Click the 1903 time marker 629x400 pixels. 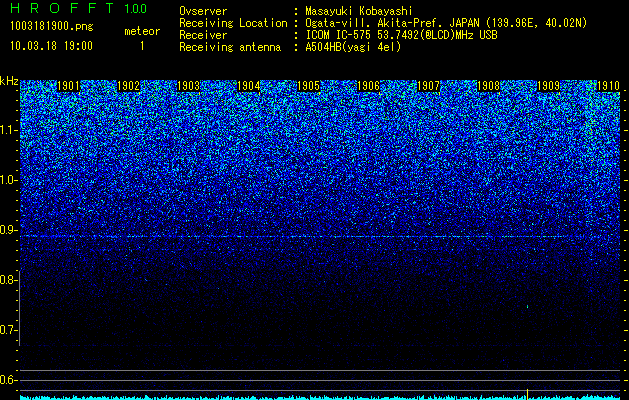188,86
